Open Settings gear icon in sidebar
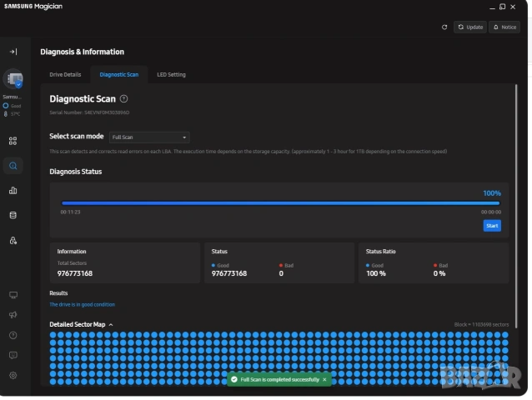The width and height of the screenshot is (532, 400). pos(13,376)
